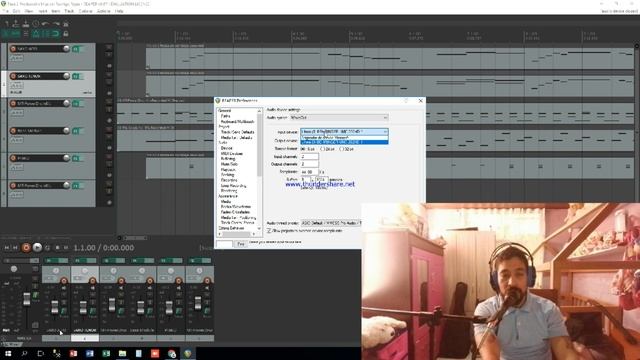Click the Save Project toolbar icon
The height and width of the screenshot is (360, 640).
[26, 24]
